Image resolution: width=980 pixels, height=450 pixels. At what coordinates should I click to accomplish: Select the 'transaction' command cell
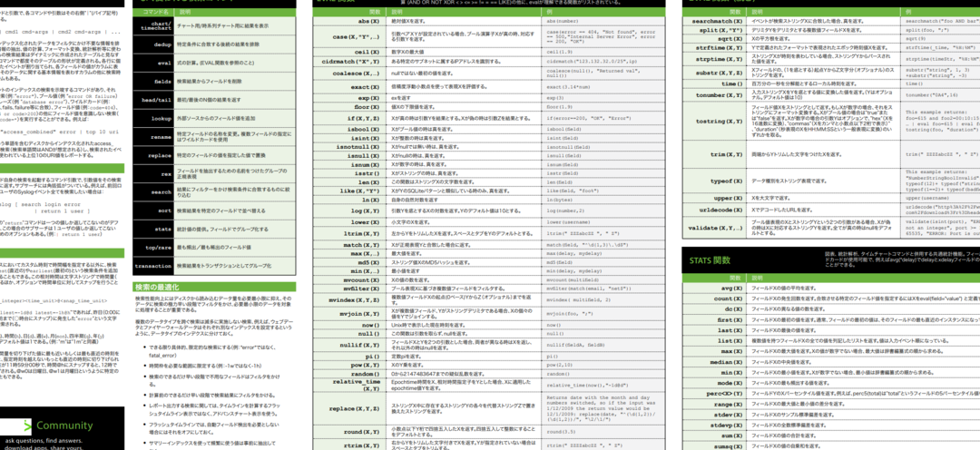(153, 266)
